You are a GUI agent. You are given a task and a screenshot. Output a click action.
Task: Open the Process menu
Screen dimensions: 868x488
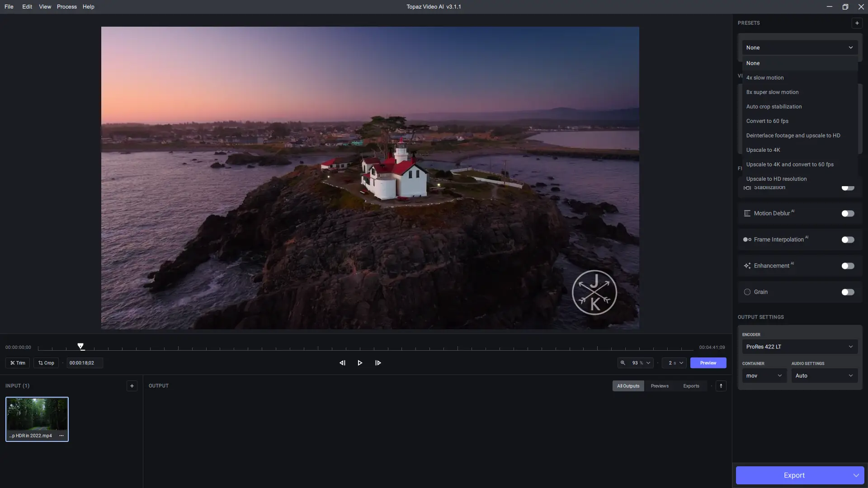click(66, 7)
